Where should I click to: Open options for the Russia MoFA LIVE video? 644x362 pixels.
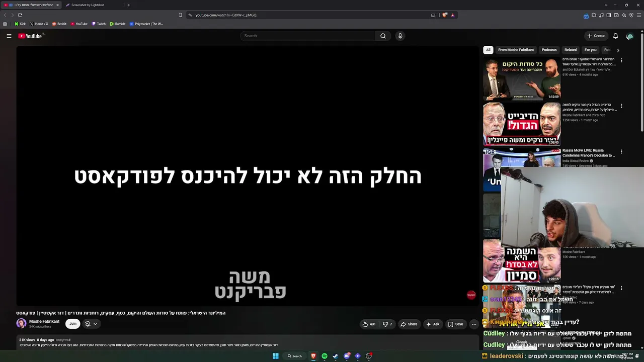click(x=621, y=151)
